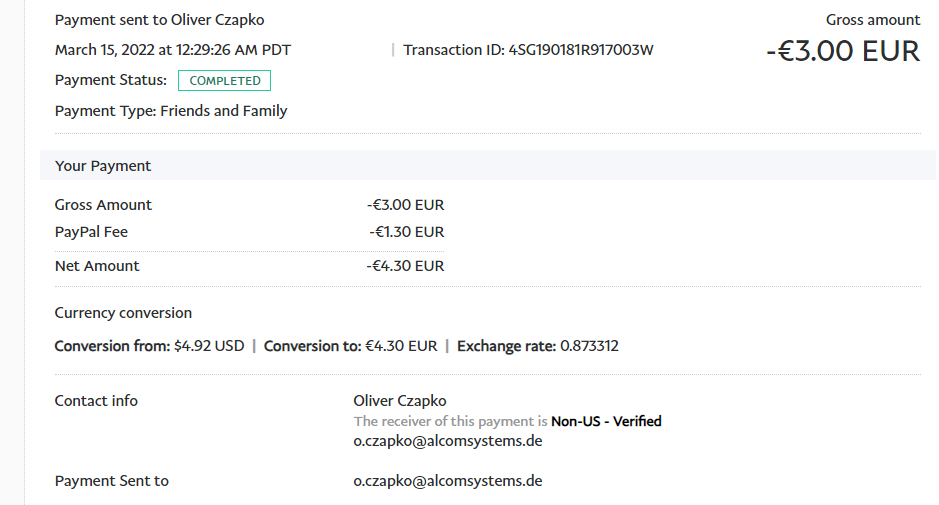
Task: Click the PayPal Fee row label
Action: [x=91, y=232]
